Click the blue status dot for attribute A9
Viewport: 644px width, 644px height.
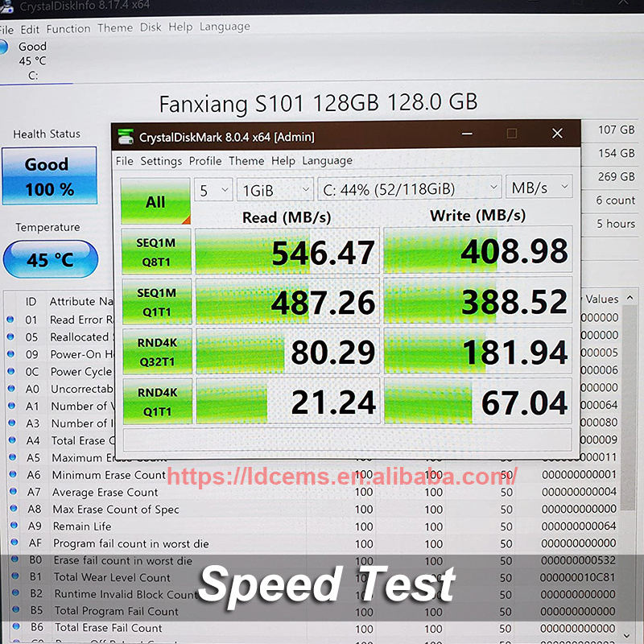pyautogui.click(x=14, y=526)
